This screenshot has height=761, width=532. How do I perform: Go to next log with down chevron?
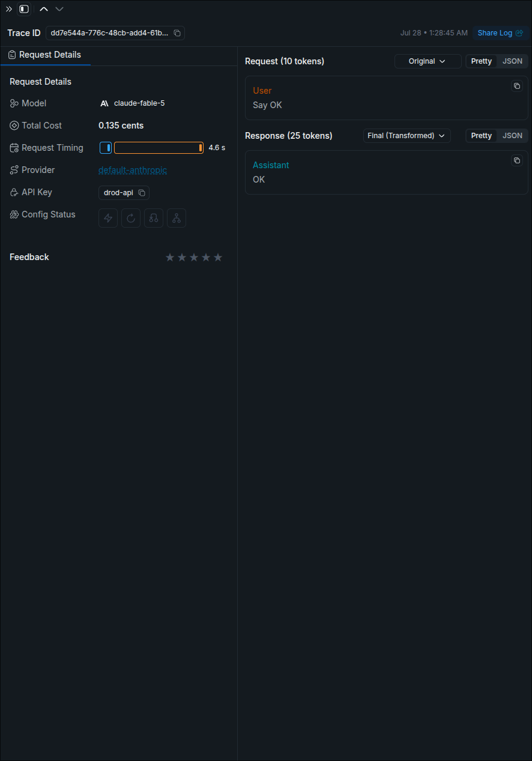pos(59,9)
